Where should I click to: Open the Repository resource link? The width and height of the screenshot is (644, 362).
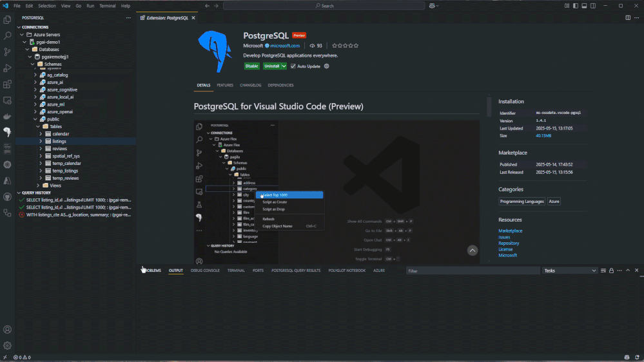pos(509,243)
